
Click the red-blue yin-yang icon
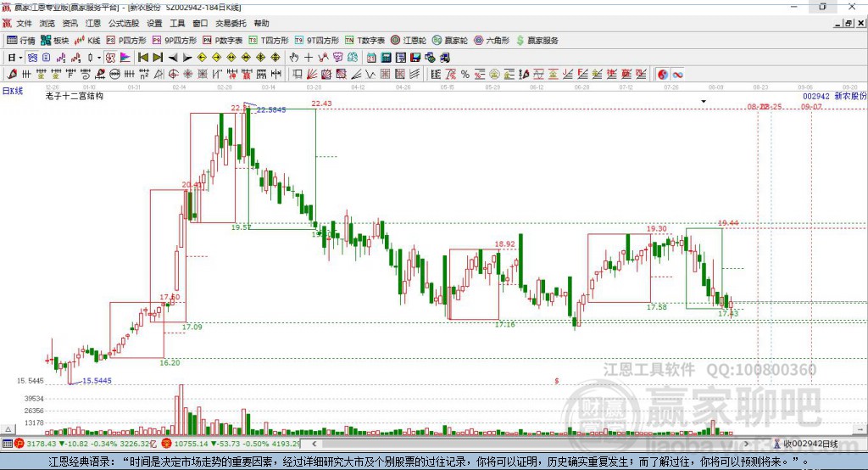tap(663, 75)
